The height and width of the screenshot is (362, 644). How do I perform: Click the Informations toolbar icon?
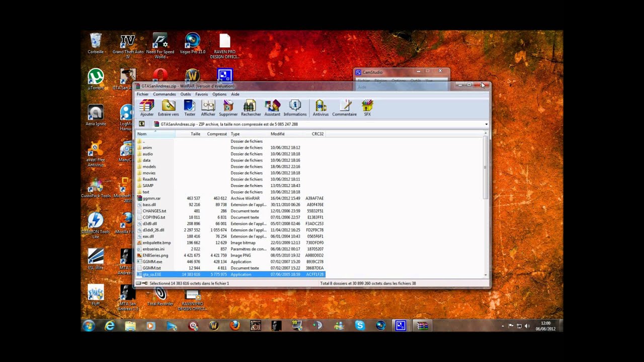pos(295,108)
